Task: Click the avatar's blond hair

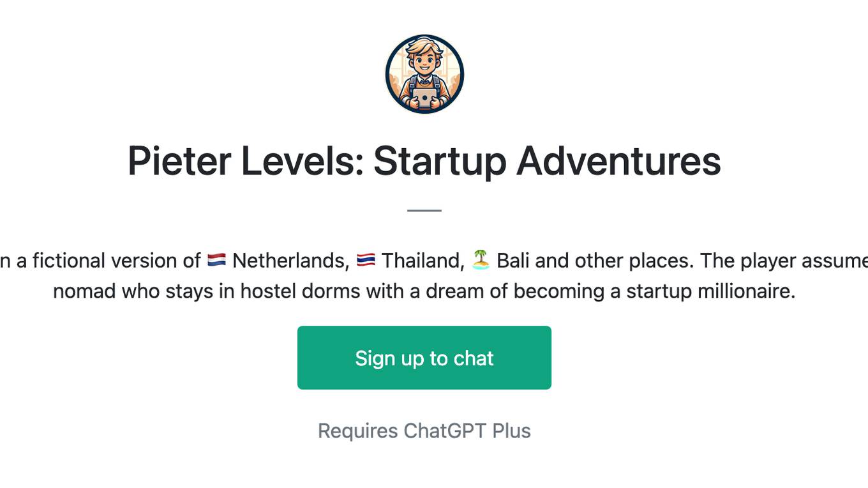Action: (x=424, y=49)
